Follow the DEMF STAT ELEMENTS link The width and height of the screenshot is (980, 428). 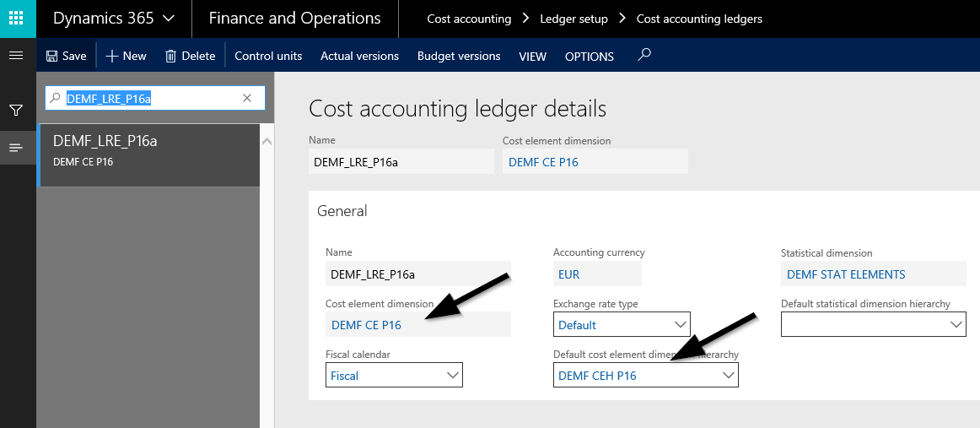pos(846,274)
